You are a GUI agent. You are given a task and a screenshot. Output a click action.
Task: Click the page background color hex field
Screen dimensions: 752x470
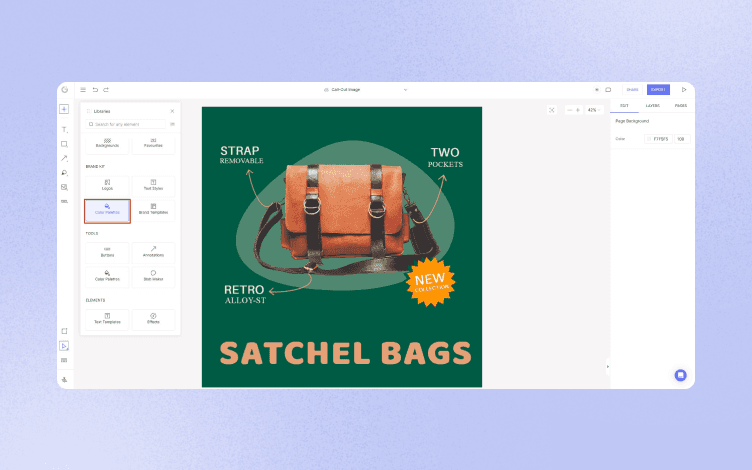658,139
